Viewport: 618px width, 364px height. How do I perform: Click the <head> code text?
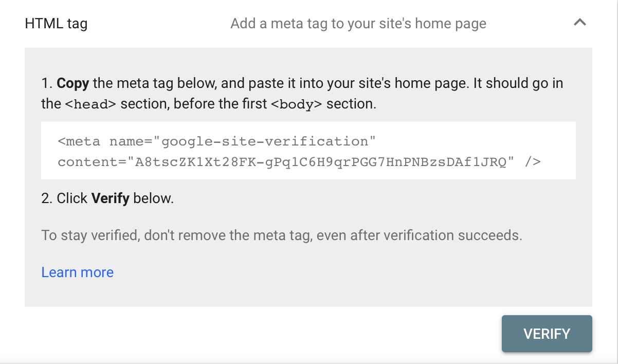click(92, 104)
